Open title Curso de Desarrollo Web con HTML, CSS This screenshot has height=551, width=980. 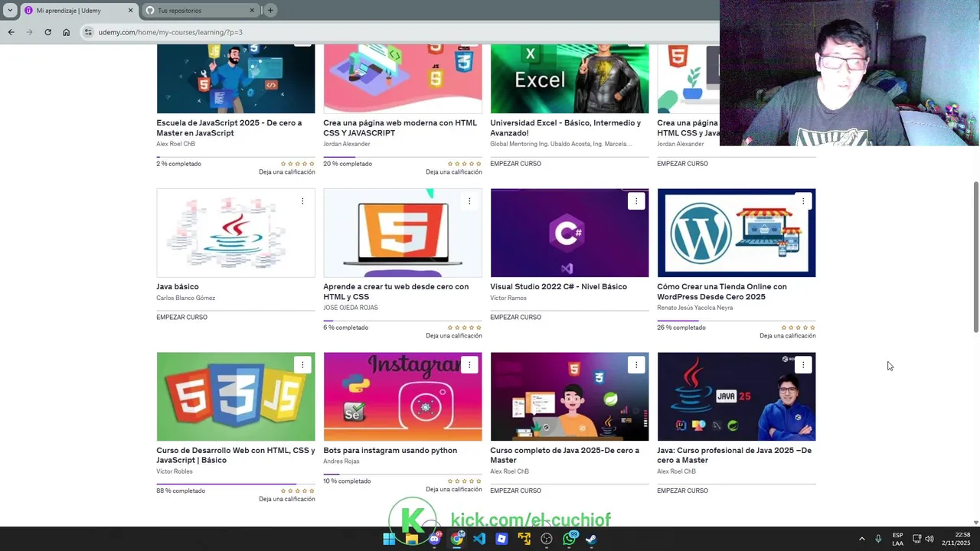click(236, 455)
